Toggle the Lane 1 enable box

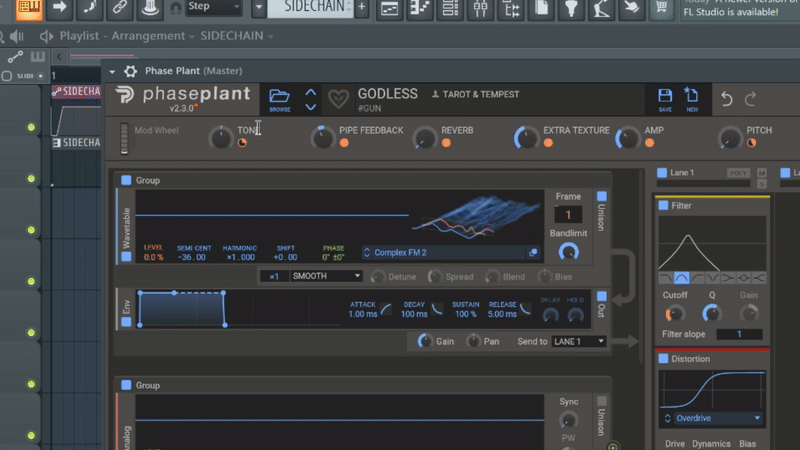point(662,172)
